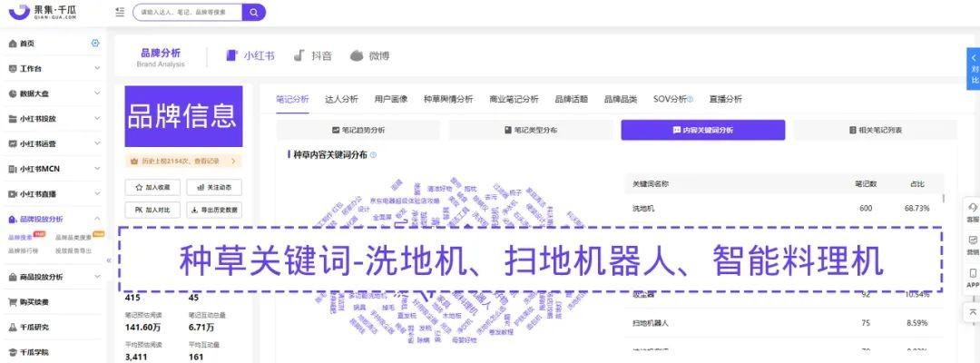Viewport: 980px width, 363px height.
Task: Click the 关注动态 button
Action: click(x=214, y=187)
